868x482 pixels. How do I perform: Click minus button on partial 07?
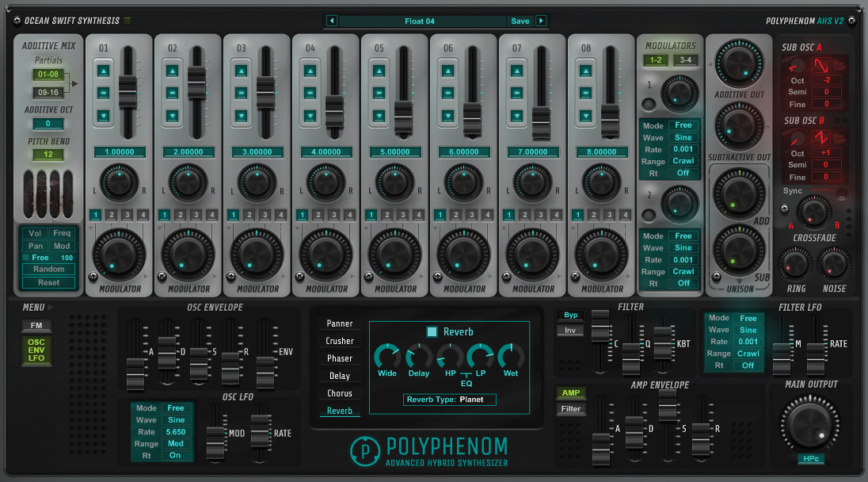coord(516,93)
